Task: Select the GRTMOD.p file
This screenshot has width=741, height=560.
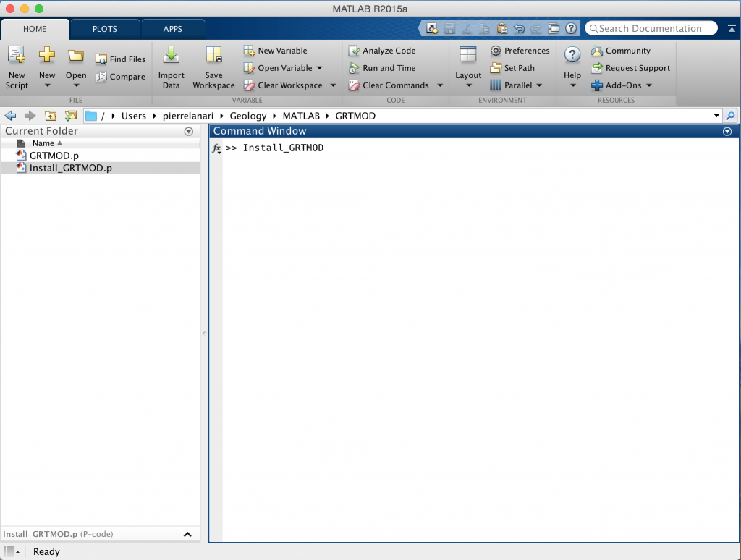Action: (101, 156)
